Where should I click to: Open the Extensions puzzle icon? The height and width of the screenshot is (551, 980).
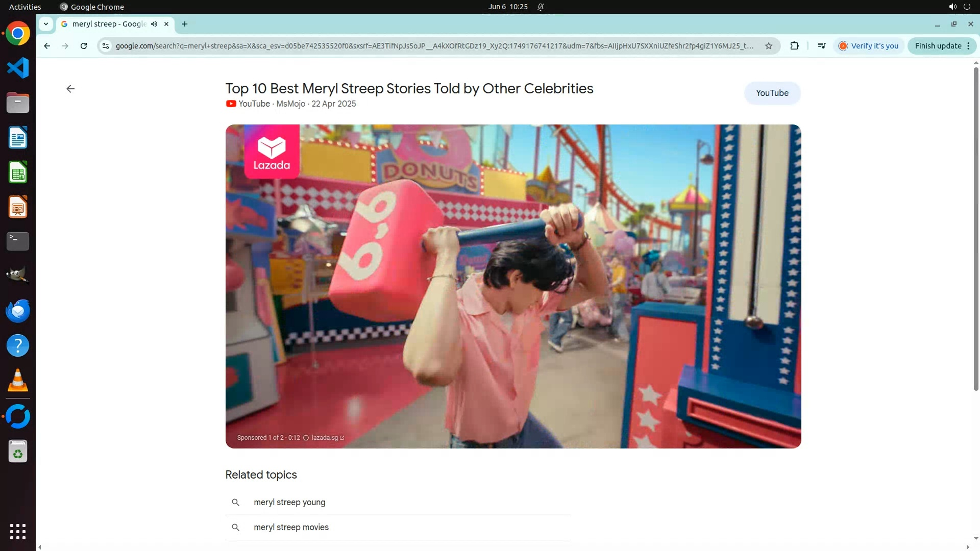click(x=794, y=46)
